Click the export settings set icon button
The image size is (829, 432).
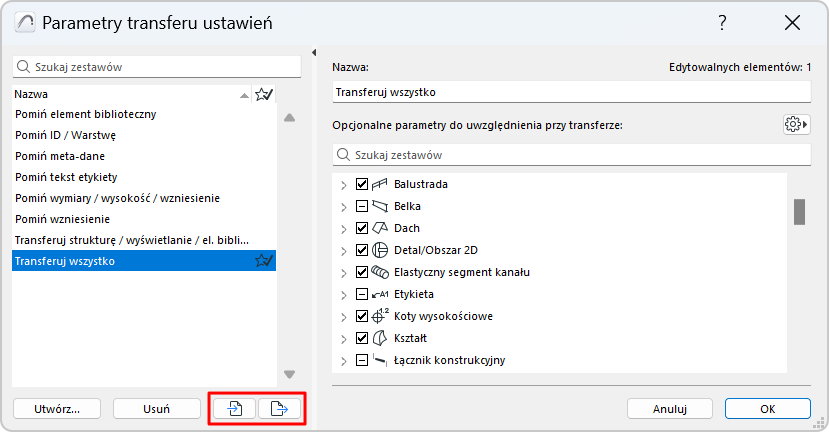(x=279, y=408)
